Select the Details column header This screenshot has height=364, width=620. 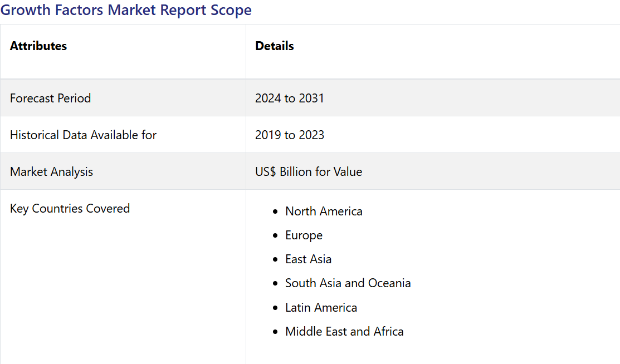click(x=275, y=46)
